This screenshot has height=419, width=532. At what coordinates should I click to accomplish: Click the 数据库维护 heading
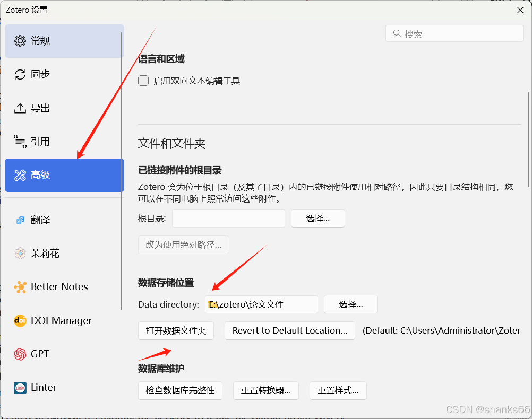point(161,369)
